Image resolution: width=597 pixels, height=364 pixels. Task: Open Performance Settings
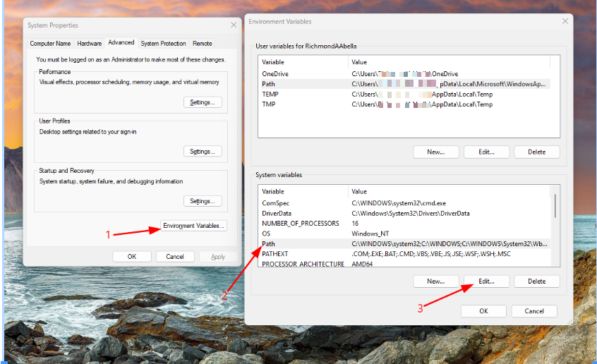click(x=203, y=102)
